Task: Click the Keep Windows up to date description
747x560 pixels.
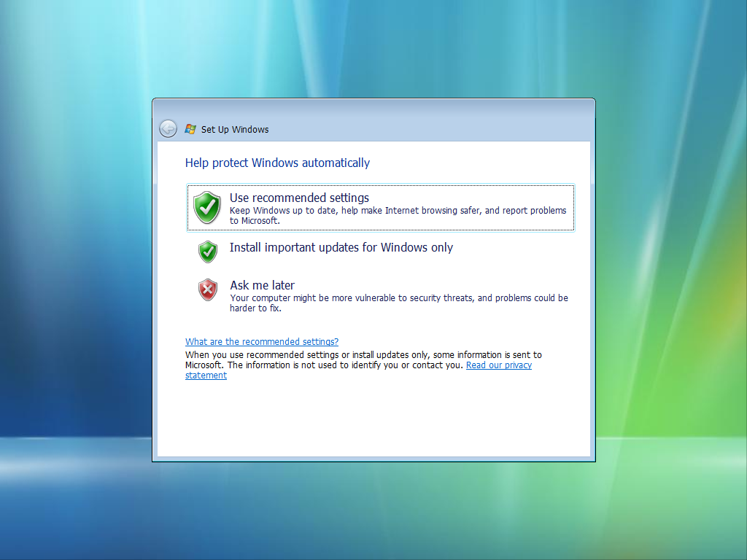Action: tap(398, 215)
